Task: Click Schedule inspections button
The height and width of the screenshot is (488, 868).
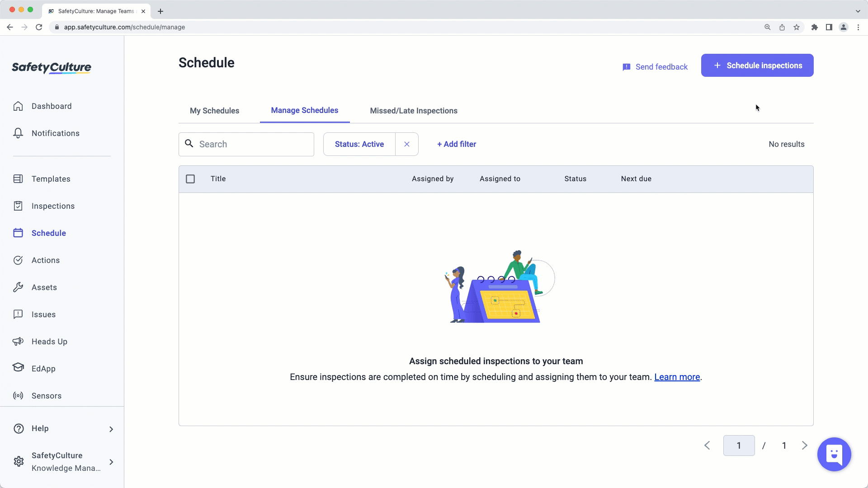Action: coord(757,66)
